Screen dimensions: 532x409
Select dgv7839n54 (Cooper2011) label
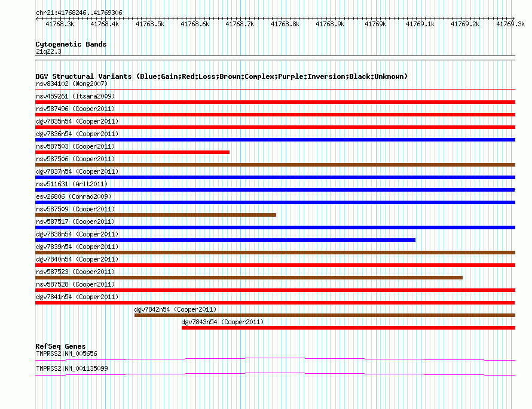pos(77,247)
